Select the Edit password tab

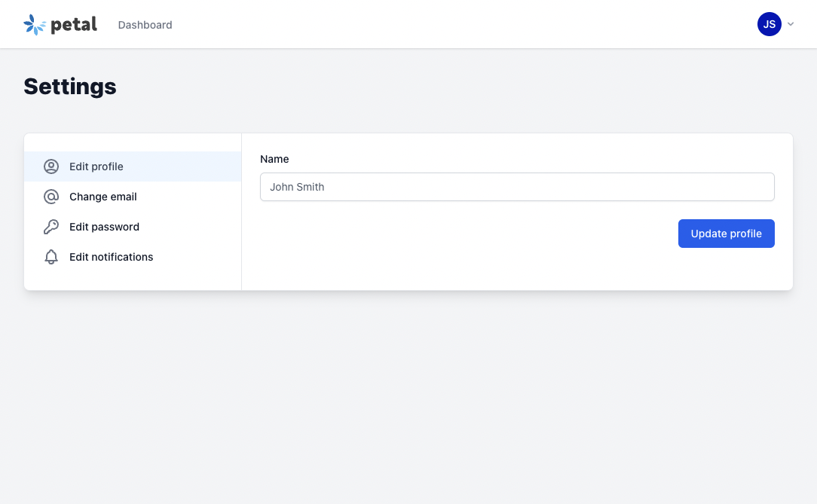click(x=104, y=227)
